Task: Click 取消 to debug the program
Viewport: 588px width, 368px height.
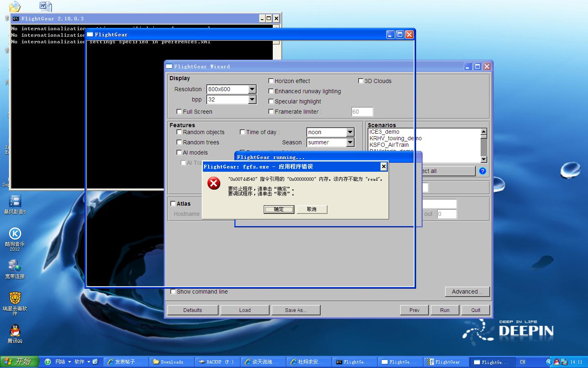Action: [x=312, y=209]
